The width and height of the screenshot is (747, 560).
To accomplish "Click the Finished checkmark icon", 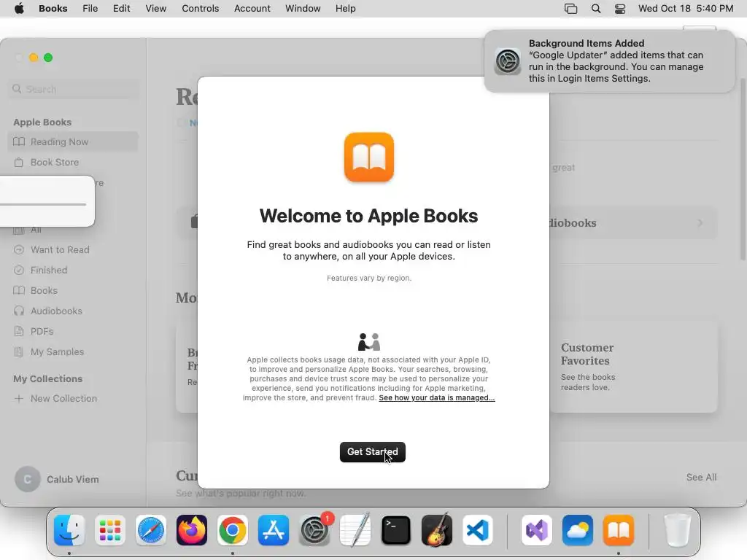I will [18, 271].
